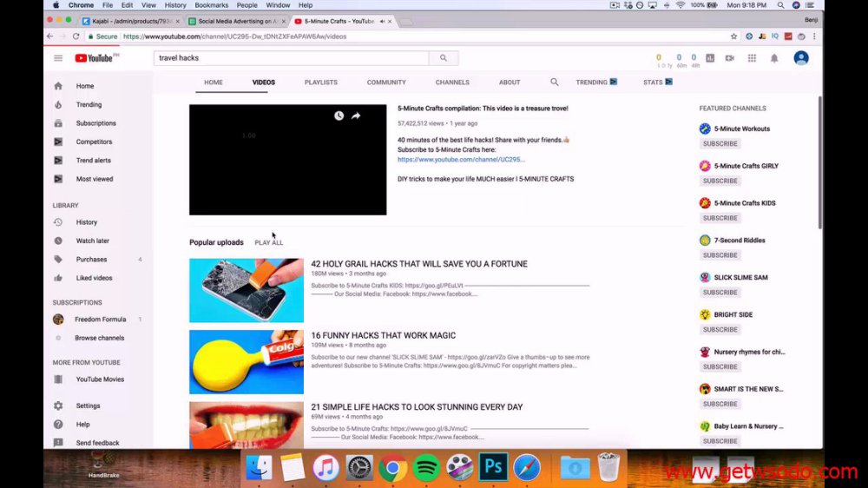The image size is (868, 488).
Task: Click the upload video camera icon
Action: (x=730, y=58)
